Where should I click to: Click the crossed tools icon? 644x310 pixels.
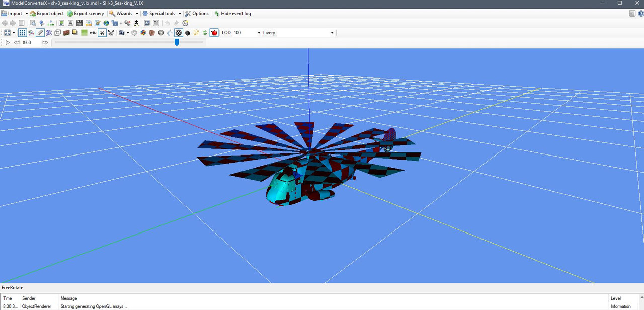tap(111, 33)
